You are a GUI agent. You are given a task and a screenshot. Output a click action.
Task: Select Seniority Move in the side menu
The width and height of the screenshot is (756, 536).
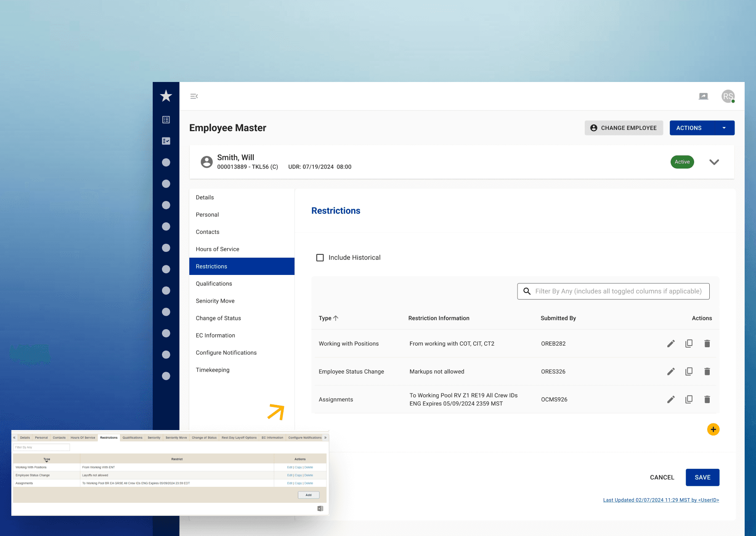tap(242, 301)
